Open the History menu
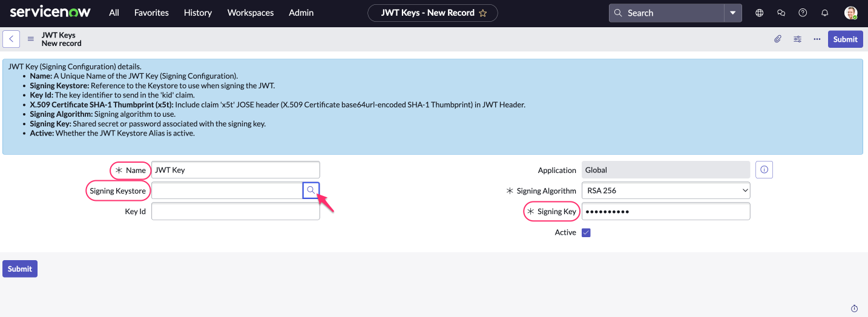 click(198, 13)
